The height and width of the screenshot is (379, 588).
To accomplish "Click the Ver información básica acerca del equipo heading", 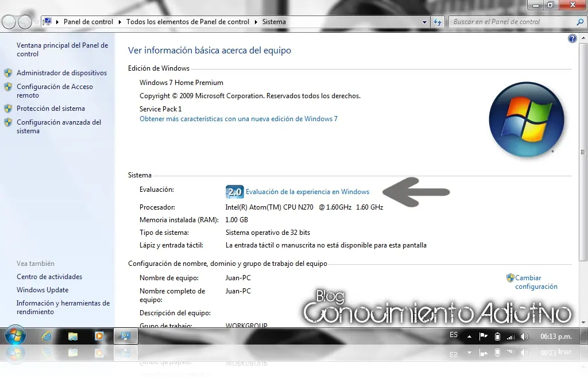I will pyautogui.click(x=210, y=50).
